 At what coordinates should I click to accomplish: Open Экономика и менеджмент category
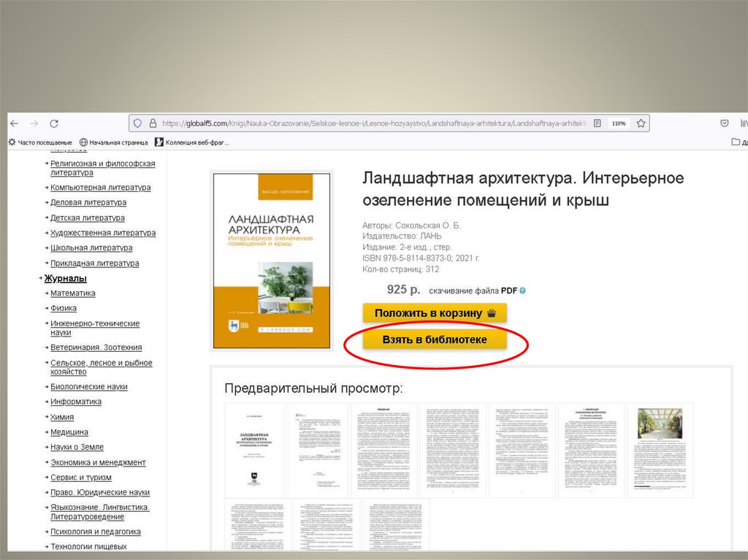99,462
